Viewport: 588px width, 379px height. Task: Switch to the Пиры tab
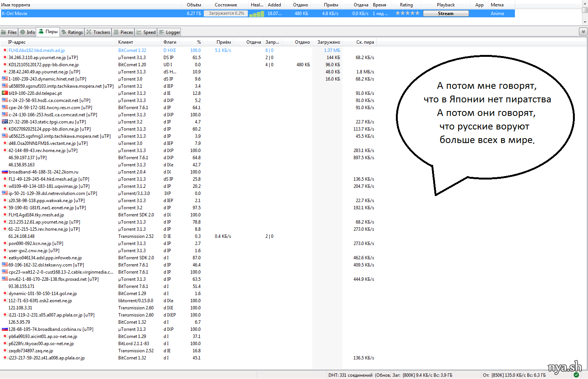48,32
